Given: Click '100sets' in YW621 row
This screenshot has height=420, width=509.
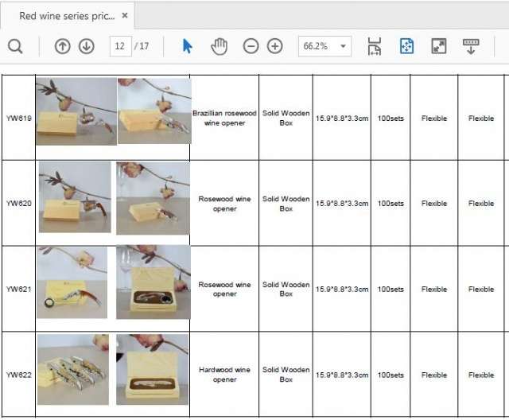Looking at the screenshot, I should (390, 290).
